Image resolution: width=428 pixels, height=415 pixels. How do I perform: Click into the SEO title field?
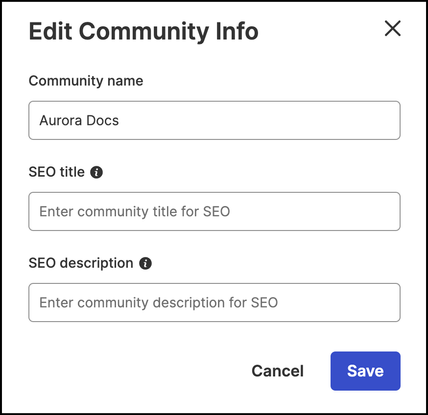click(214, 211)
